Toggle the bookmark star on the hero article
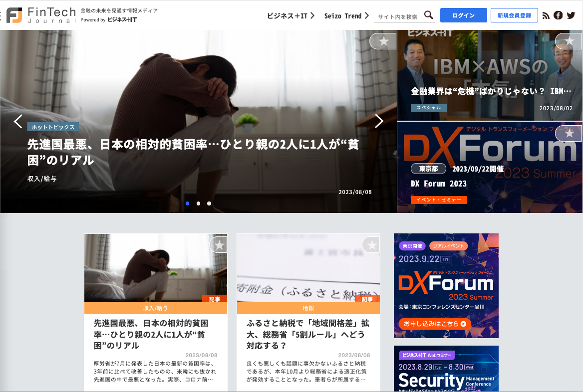Viewport: 583px width, 392px height. click(x=383, y=41)
